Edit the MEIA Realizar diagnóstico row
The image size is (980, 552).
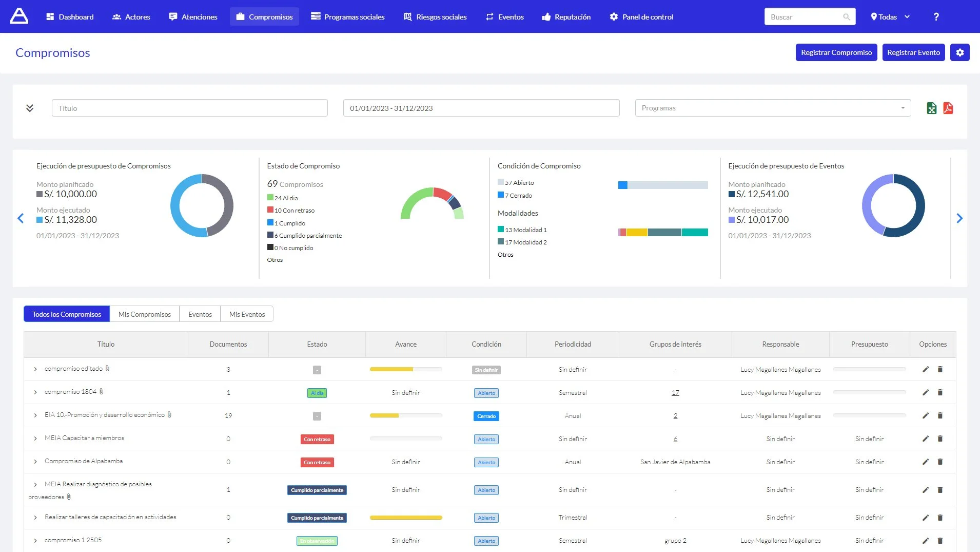click(x=926, y=490)
